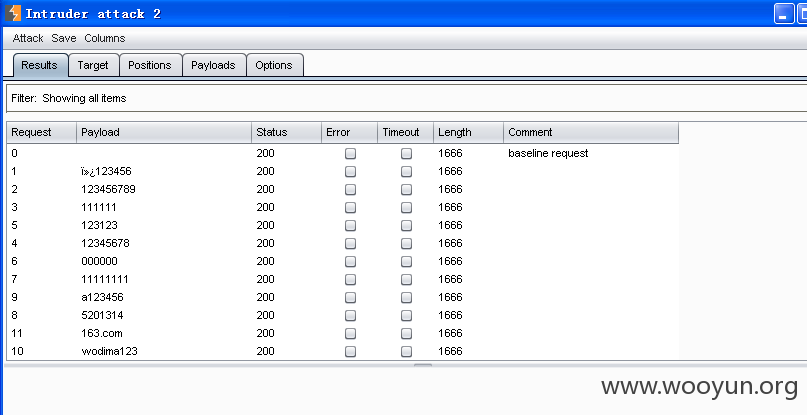Viewport: 807px width, 415px height.
Task: Switch to the Payloads tab
Action: point(213,65)
